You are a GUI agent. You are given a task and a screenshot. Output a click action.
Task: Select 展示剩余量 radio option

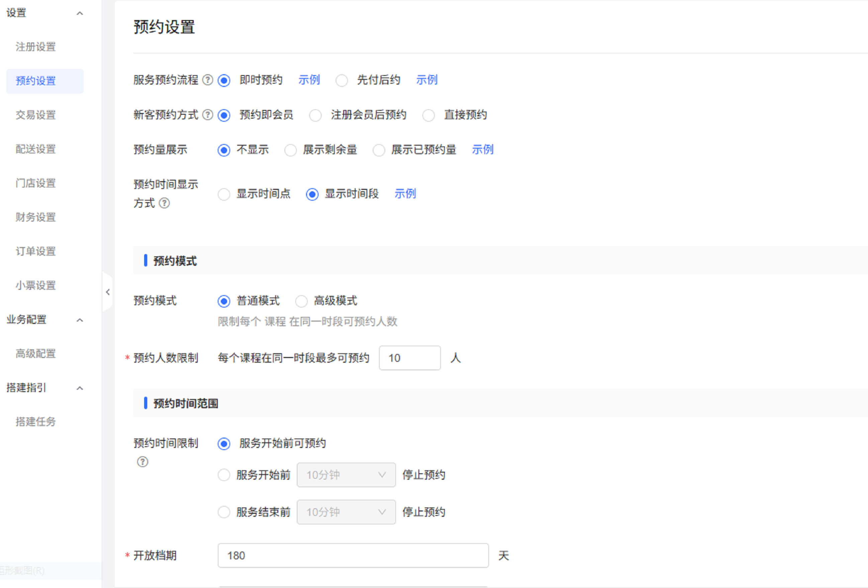tap(290, 150)
